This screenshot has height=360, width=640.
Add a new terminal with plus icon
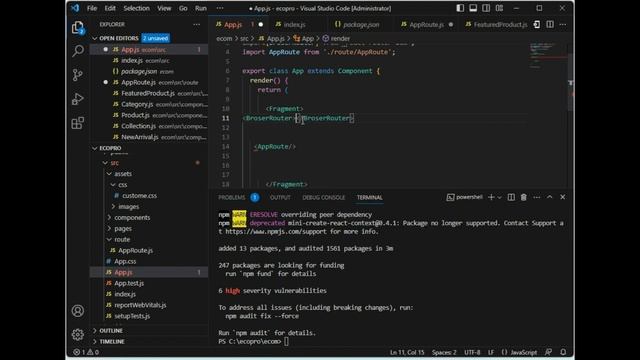tap(491, 197)
